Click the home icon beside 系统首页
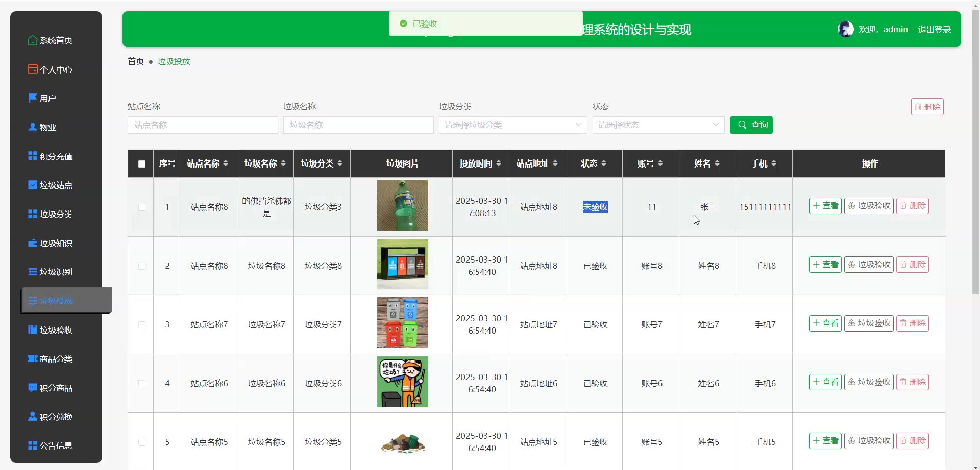The width and height of the screenshot is (980, 470). [x=32, y=40]
